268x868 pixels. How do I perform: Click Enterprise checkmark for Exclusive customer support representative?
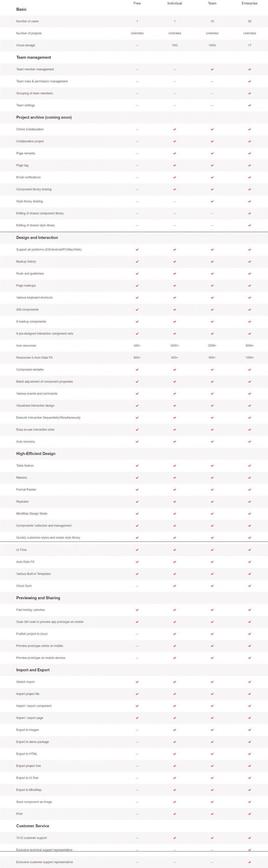(x=249, y=862)
